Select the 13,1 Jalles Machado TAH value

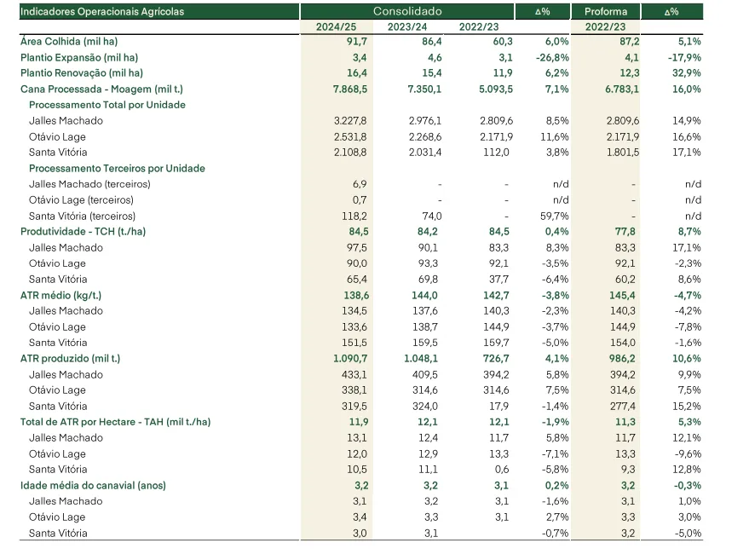[357, 438]
